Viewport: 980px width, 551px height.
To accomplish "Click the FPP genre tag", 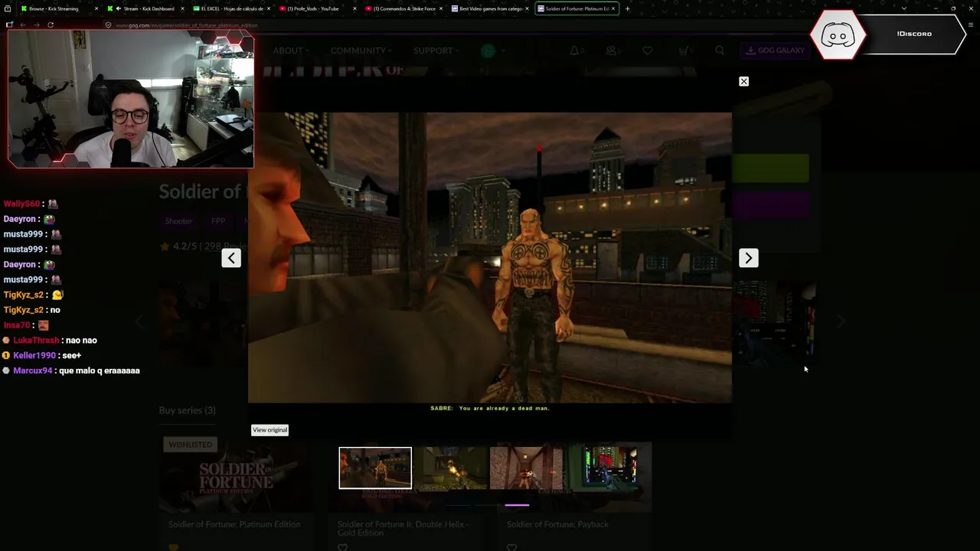I will pyautogui.click(x=218, y=221).
